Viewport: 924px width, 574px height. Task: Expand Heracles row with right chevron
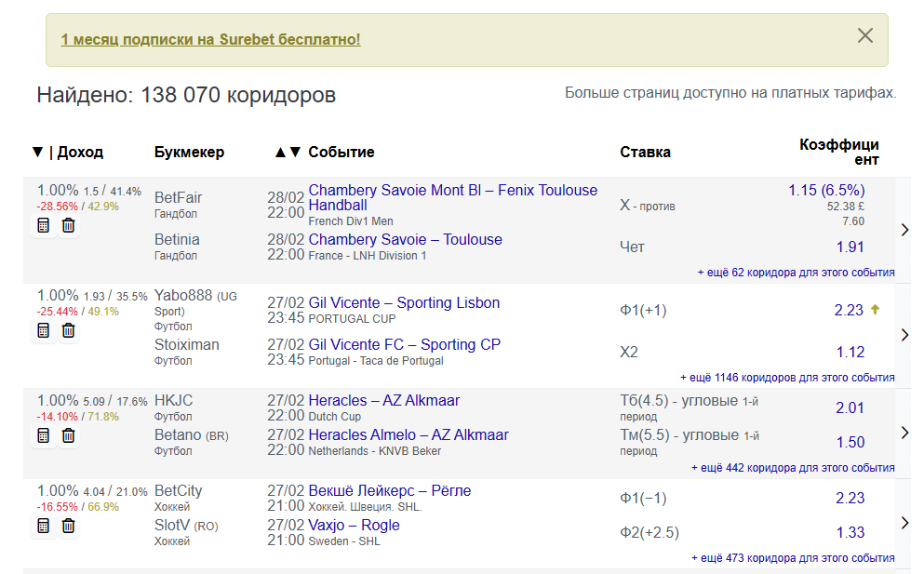pos(904,433)
